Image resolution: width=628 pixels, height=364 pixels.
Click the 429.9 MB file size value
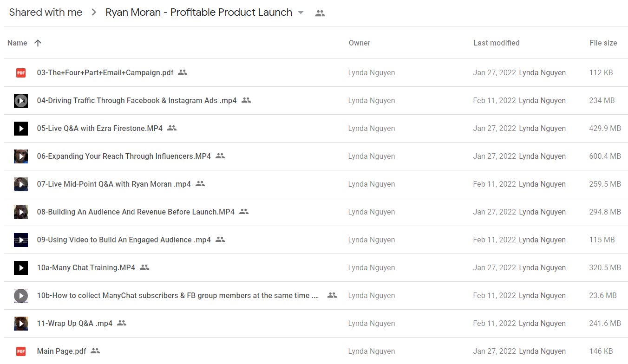[605, 128]
